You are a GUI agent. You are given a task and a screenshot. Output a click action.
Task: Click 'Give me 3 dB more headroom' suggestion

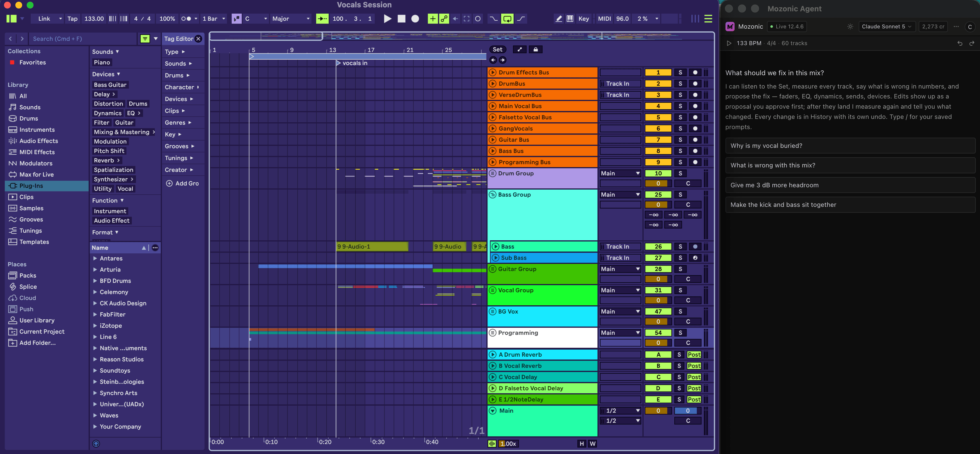tap(850, 185)
